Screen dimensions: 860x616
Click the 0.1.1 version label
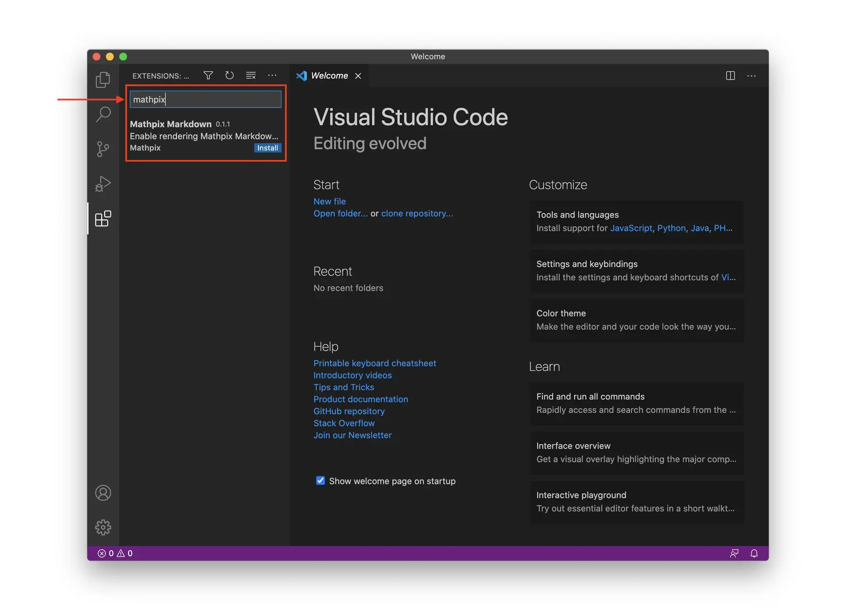tap(223, 124)
